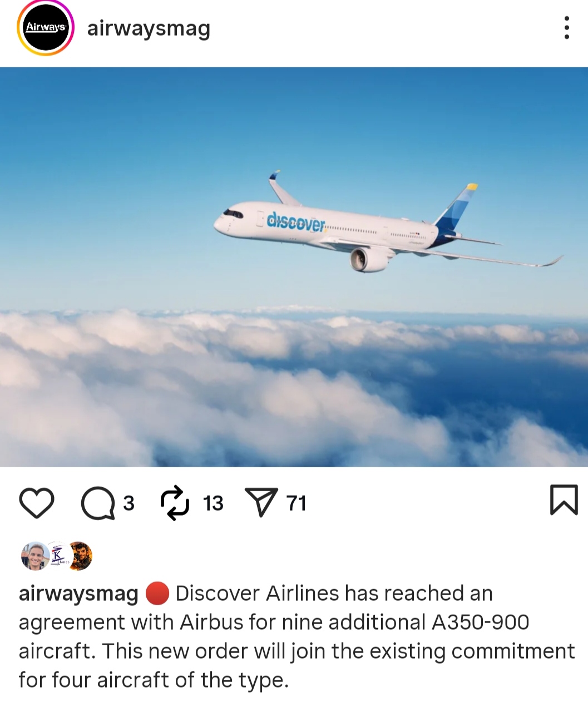
Task: Open airwaysmag link in the caption
Action: tap(78, 594)
